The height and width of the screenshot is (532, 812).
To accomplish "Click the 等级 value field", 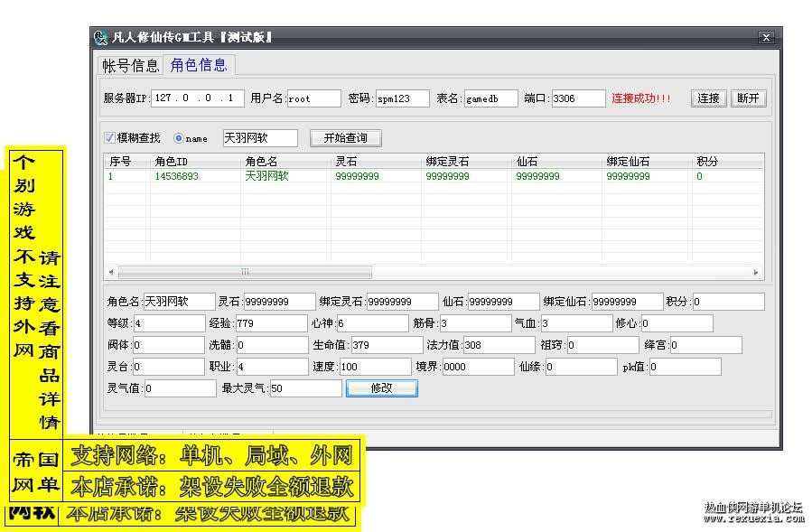I will pyautogui.click(x=169, y=323).
